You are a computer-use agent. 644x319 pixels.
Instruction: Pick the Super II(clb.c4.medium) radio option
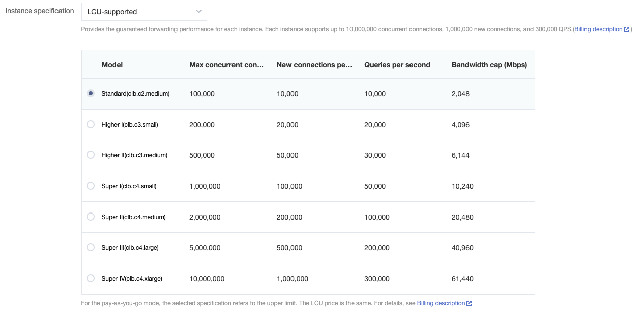point(91,217)
